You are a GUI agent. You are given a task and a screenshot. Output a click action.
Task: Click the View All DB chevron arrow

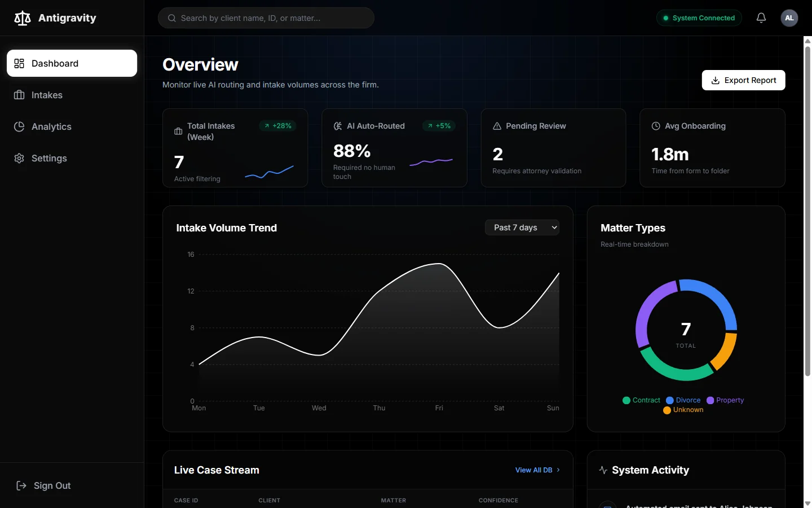(x=558, y=470)
